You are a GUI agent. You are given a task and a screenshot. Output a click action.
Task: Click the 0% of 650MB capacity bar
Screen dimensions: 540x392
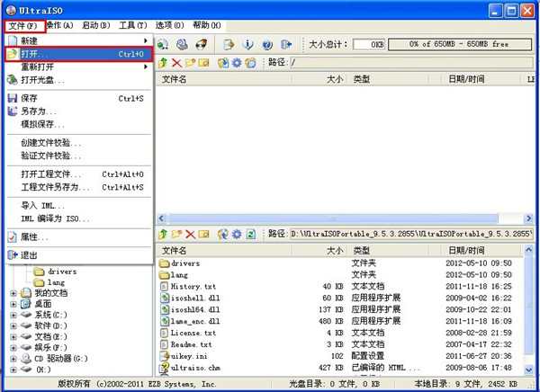coord(460,44)
